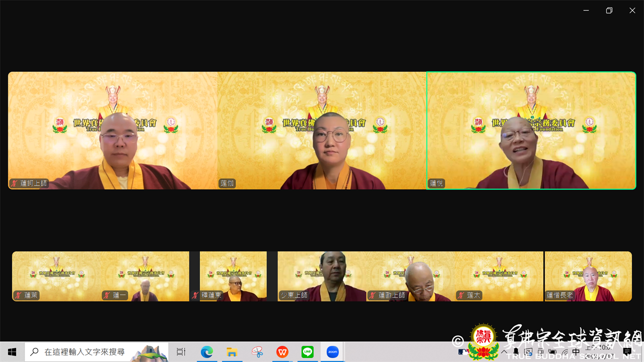This screenshot has width=644, height=362.
Task: Click muted mic icon beside 蓮太 label
Action: click(x=461, y=295)
